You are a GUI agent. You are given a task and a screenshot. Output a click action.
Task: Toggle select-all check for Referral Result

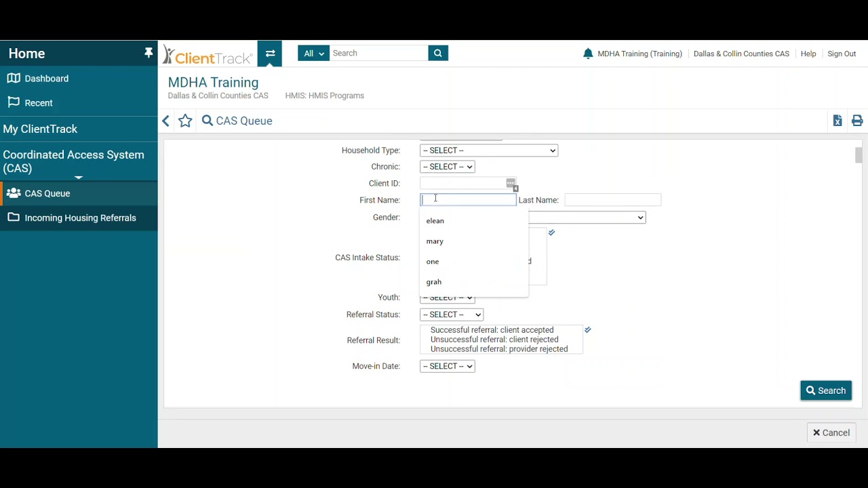[588, 330]
